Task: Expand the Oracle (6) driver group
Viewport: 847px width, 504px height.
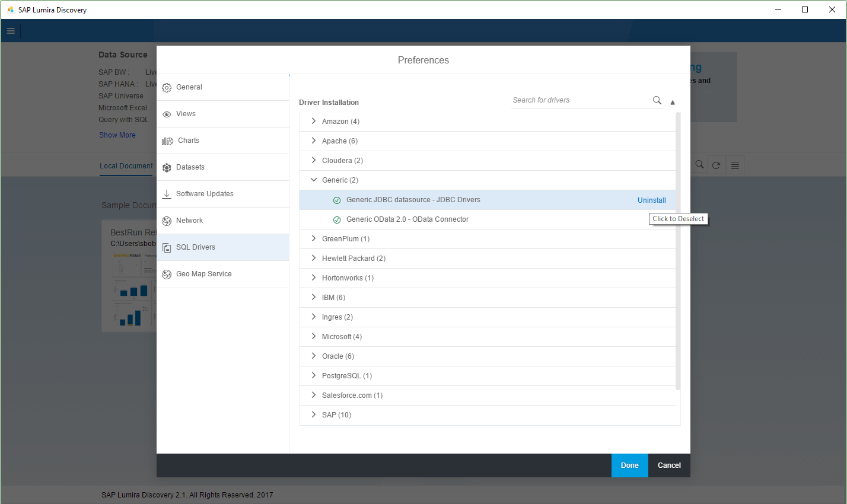Action: tap(314, 356)
